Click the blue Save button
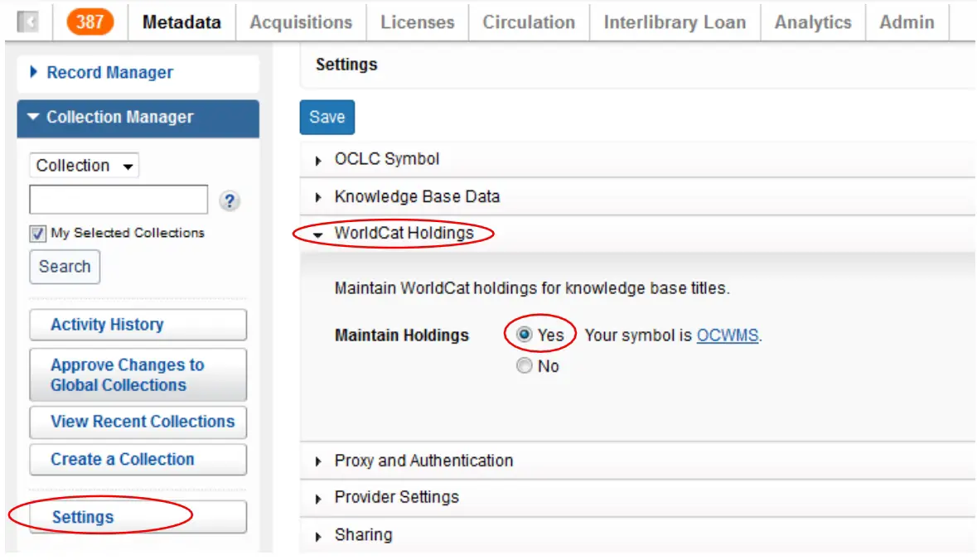This screenshot has width=977, height=560. [x=326, y=118]
